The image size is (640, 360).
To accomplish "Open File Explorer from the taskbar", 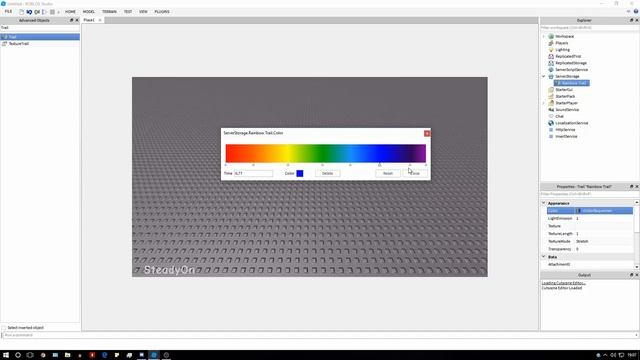I will click(x=67, y=355).
